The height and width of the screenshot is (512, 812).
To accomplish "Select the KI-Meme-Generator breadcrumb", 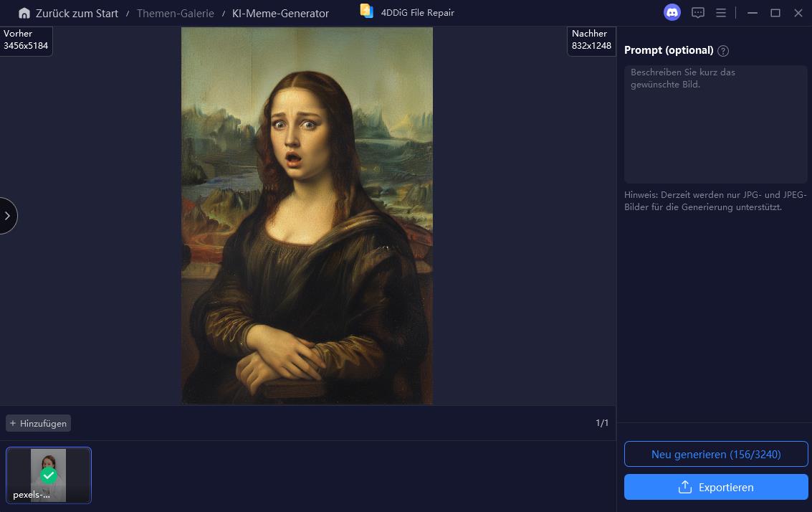I will point(280,13).
